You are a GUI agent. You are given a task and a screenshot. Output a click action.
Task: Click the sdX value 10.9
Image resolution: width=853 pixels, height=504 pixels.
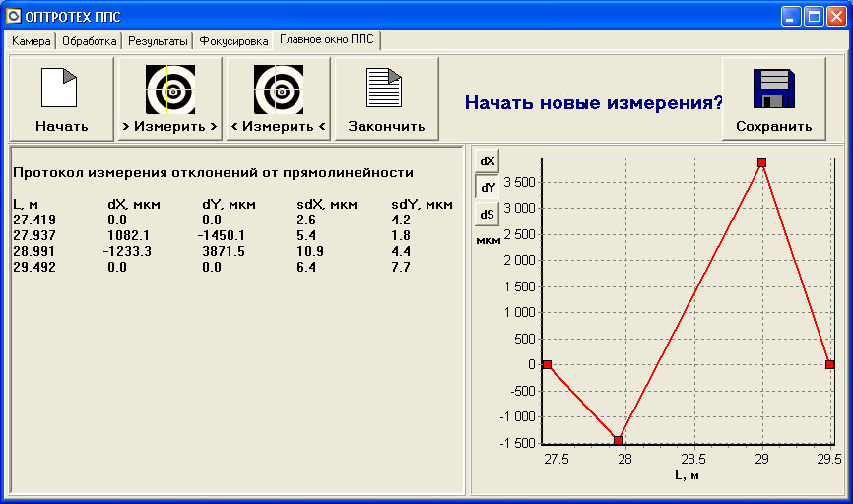pos(310,251)
